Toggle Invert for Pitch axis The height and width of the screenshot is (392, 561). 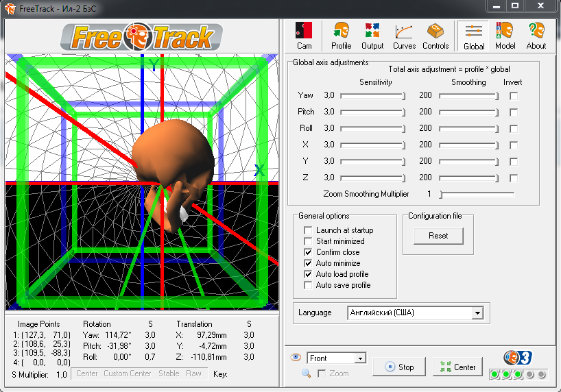pos(514,112)
